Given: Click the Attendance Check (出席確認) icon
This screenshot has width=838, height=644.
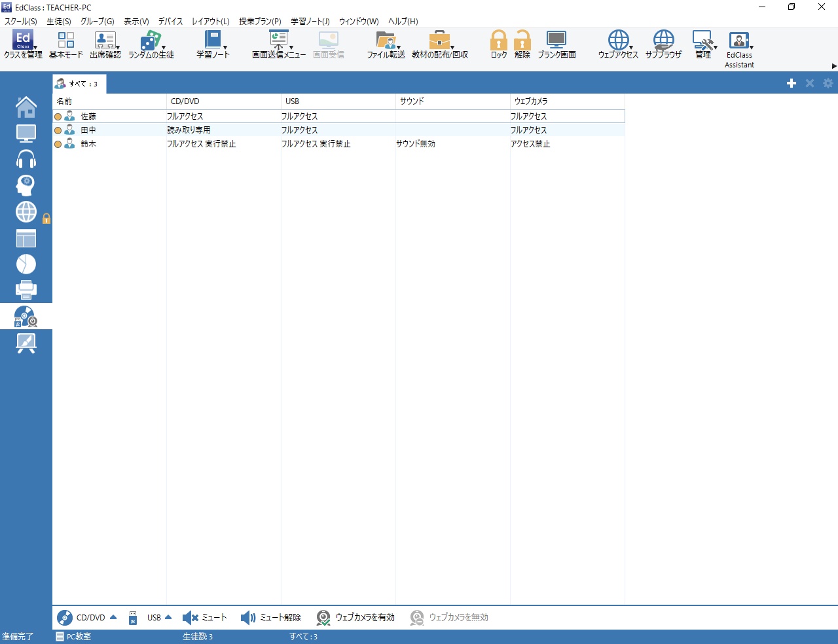Looking at the screenshot, I should tap(105, 45).
